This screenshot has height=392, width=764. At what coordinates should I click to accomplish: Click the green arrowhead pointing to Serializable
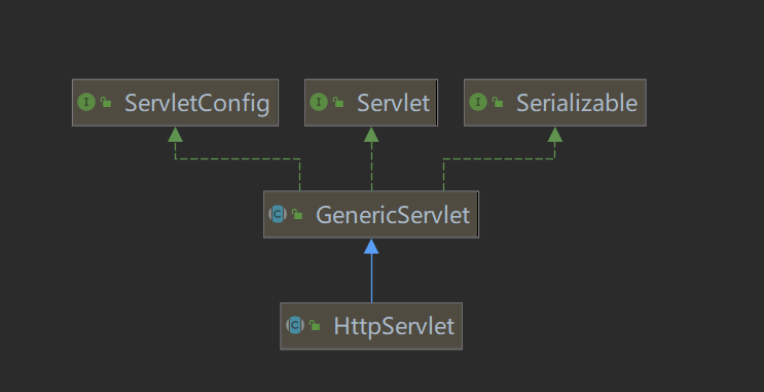point(555,135)
